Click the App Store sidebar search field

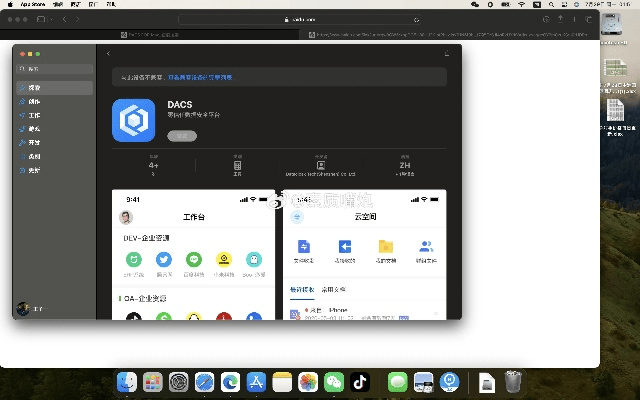coord(55,69)
